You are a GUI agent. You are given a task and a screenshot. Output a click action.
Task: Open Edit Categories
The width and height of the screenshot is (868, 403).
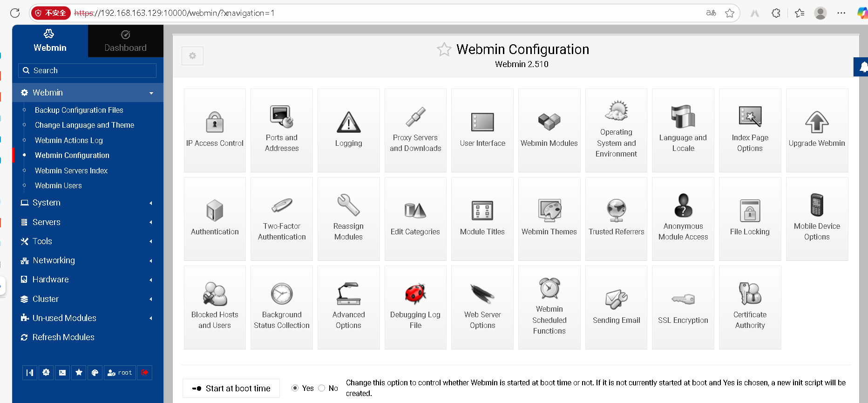[x=415, y=219]
